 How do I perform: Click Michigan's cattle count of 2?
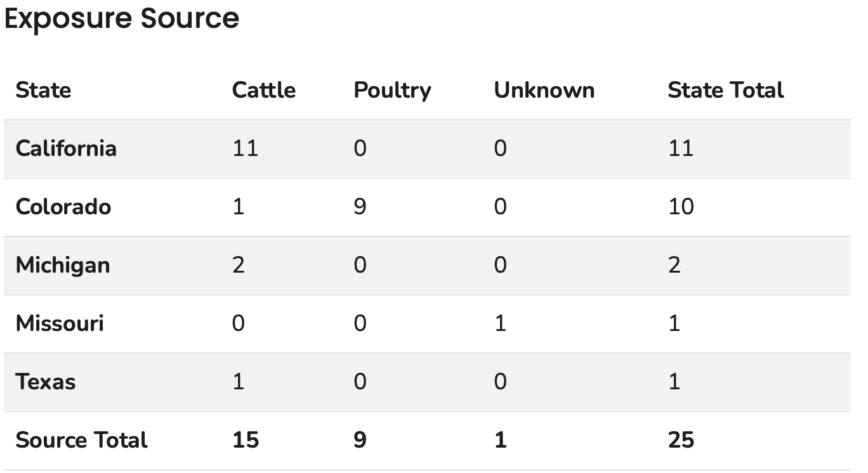tap(238, 265)
